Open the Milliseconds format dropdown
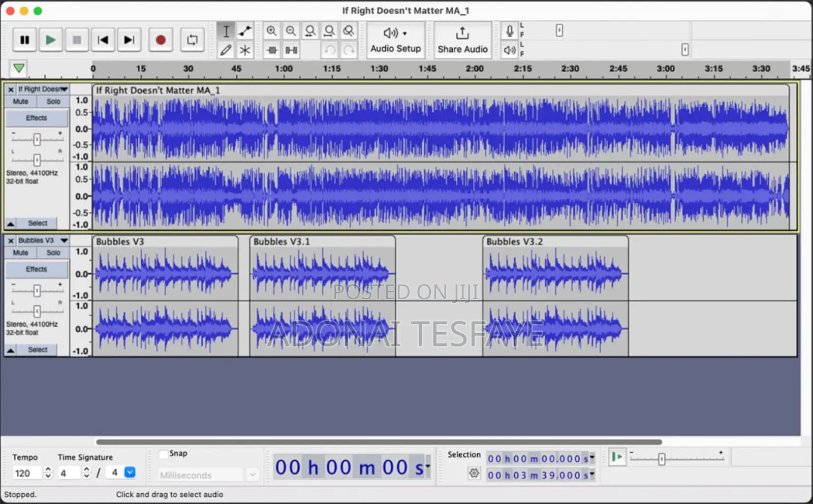The width and height of the screenshot is (813, 504). [x=253, y=475]
